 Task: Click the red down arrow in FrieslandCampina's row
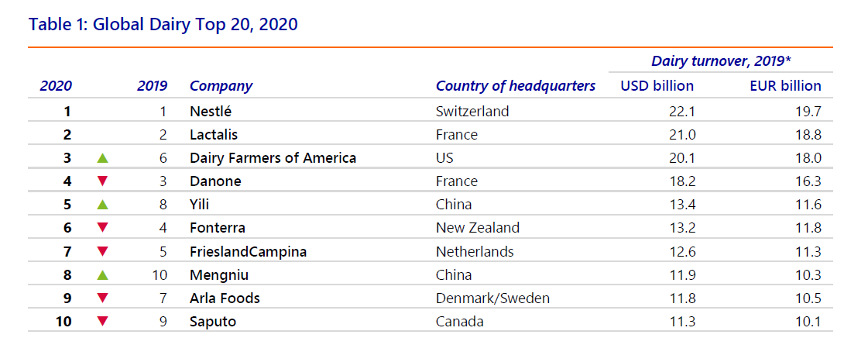[102, 251]
